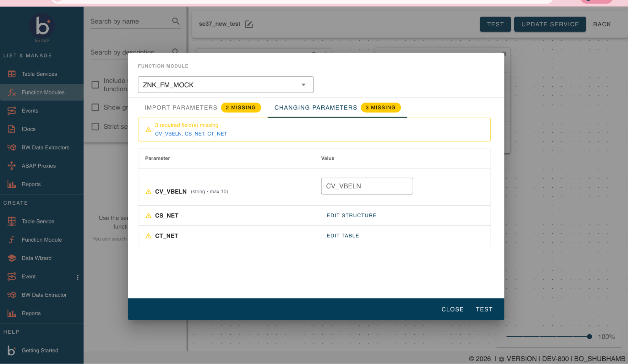Click warning icon beside CS_NET parameter
Image resolution: width=628 pixels, height=364 pixels.
148,216
